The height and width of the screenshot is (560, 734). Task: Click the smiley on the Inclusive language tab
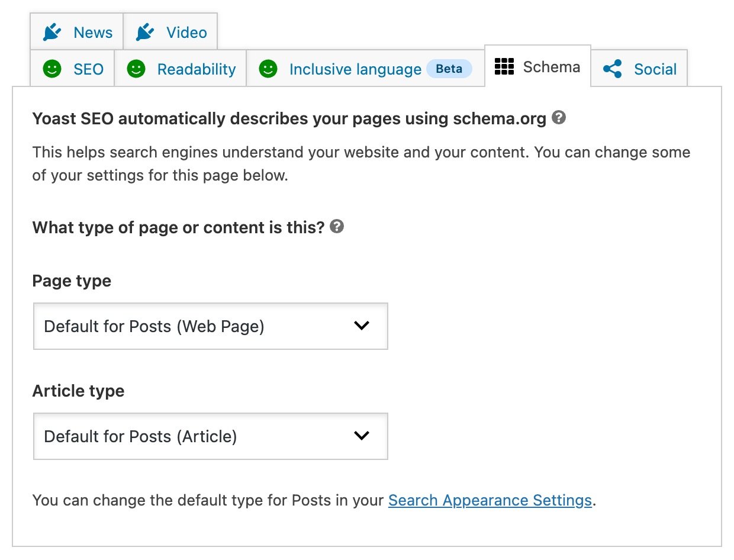pos(268,69)
